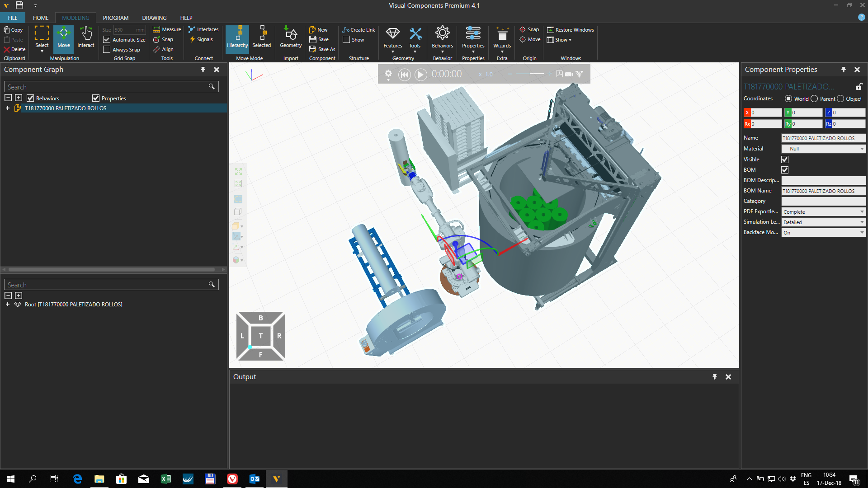The image size is (868, 488).
Task: Click Save As component button
Action: [322, 49]
